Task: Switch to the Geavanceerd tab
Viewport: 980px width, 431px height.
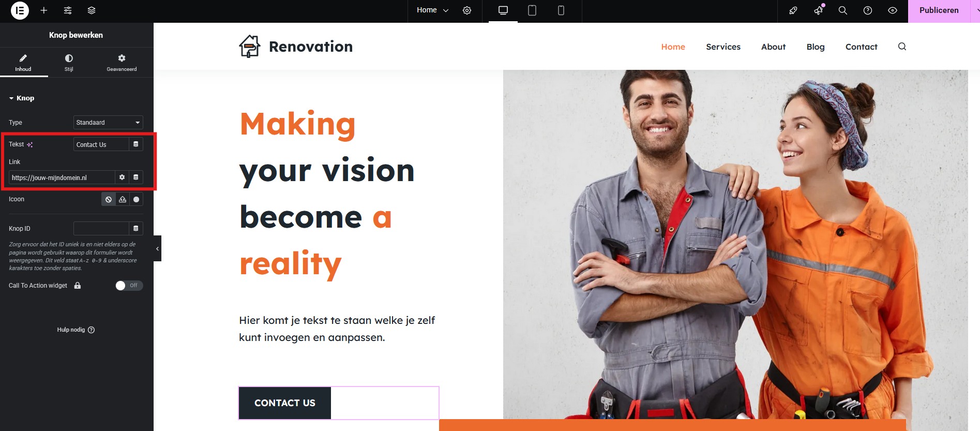Action: tap(122, 62)
